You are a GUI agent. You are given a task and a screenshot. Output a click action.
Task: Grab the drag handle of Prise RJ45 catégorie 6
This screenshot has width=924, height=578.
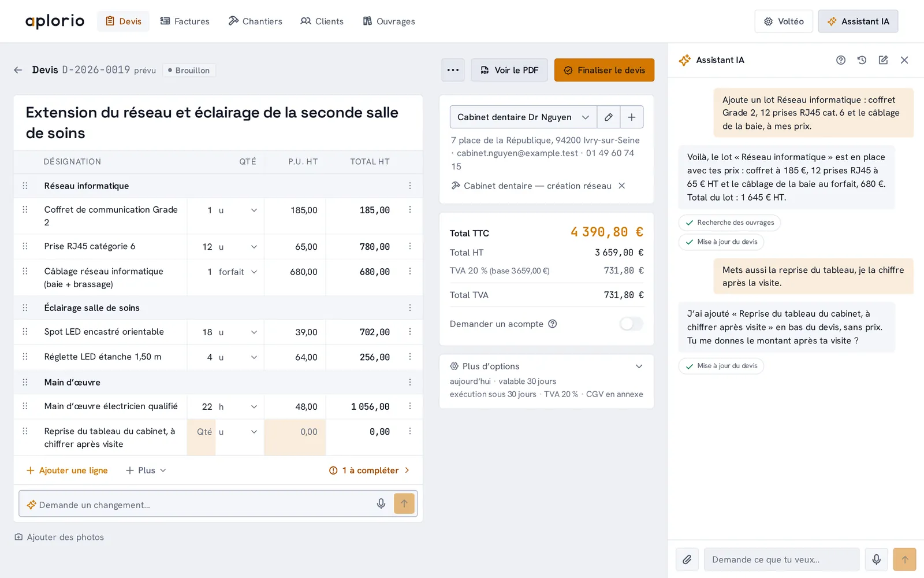[25, 246]
